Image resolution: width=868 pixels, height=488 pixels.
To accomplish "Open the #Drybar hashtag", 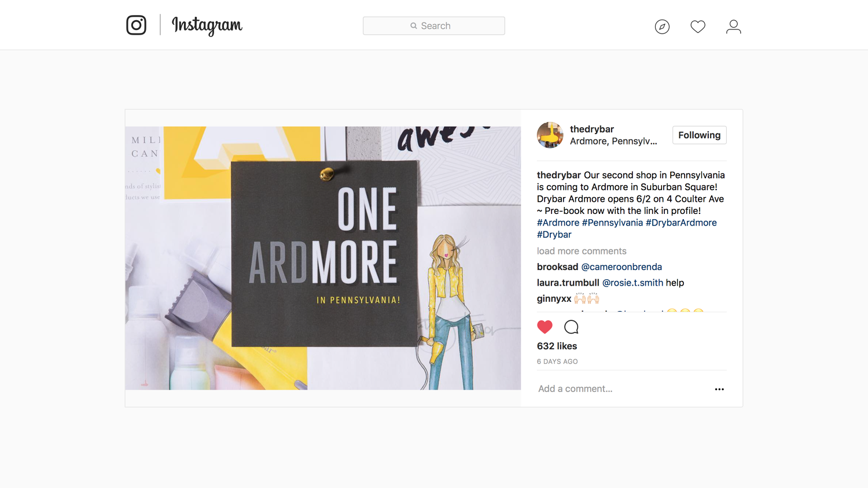I will point(554,235).
